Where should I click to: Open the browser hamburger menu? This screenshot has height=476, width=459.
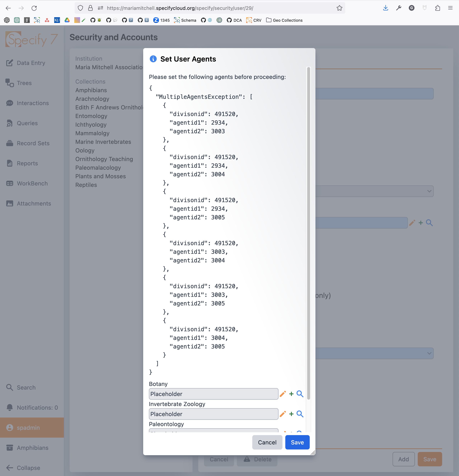(x=450, y=8)
